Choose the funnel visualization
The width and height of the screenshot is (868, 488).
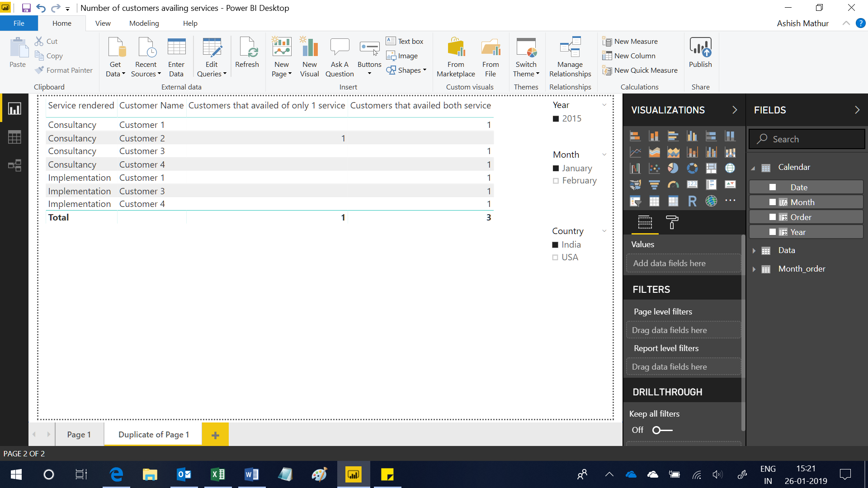pos(654,185)
